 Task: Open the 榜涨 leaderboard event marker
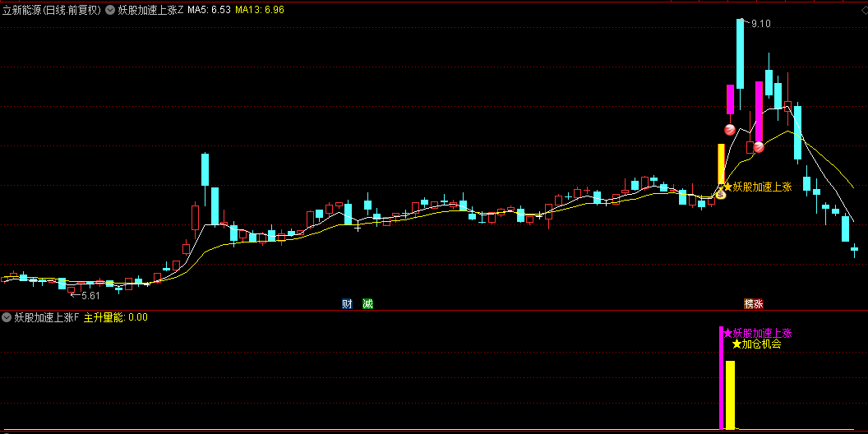pyautogui.click(x=754, y=303)
